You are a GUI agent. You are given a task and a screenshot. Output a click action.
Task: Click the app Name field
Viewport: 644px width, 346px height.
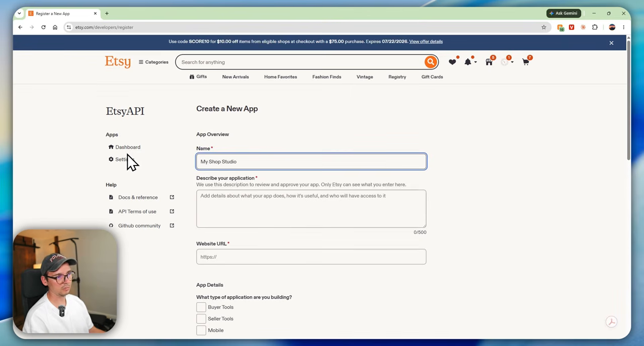click(311, 161)
